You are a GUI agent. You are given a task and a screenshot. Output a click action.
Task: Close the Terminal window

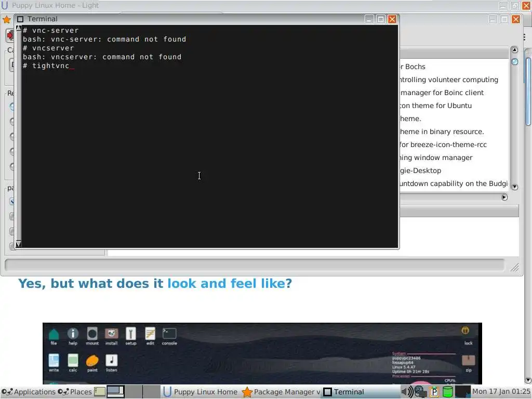tap(392, 19)
